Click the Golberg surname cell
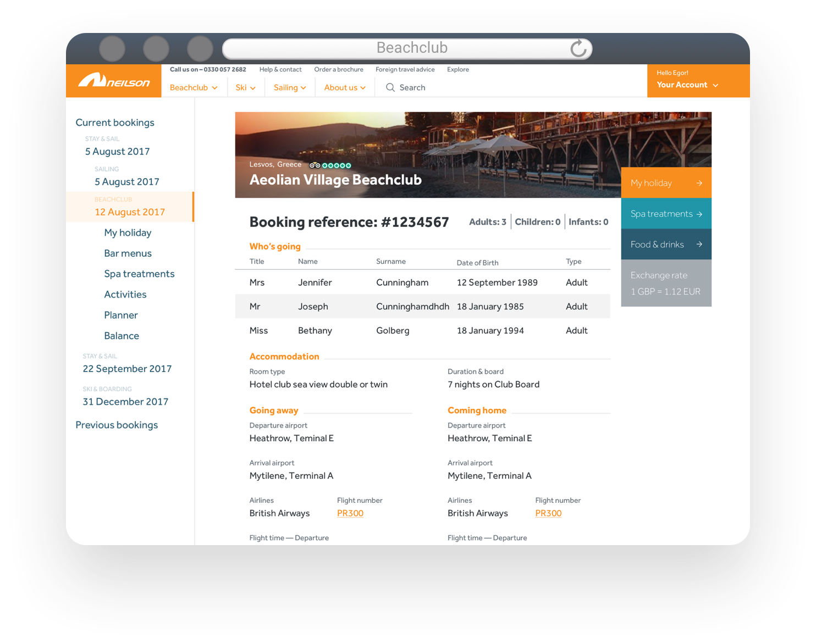This screenshot has height=644, width=816. click(393, 331)
